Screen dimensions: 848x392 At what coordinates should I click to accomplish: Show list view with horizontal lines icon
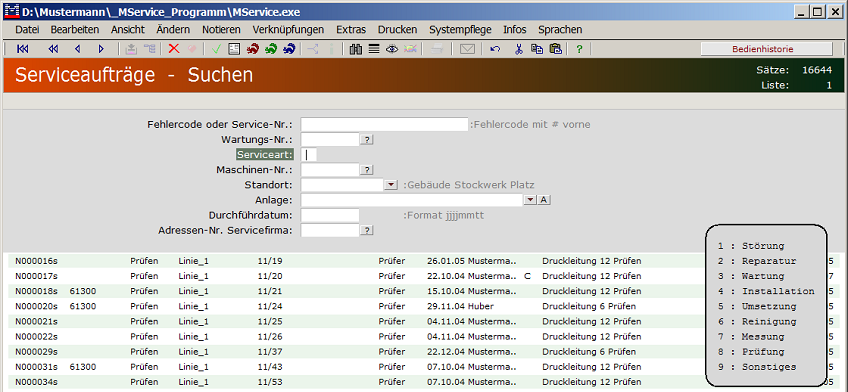pos(373,49)
